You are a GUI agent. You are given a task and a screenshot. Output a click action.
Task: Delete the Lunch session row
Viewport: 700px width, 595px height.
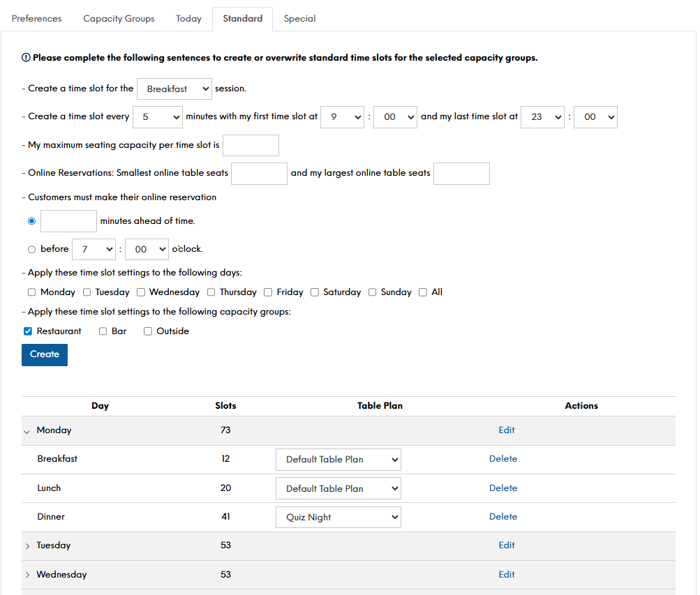coord(502,488)
